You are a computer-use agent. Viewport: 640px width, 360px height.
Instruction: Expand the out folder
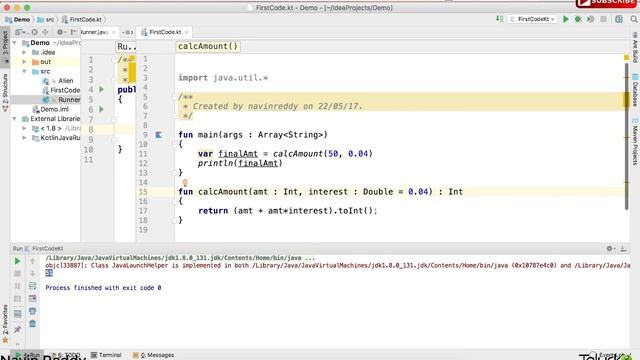pos(24,62)
